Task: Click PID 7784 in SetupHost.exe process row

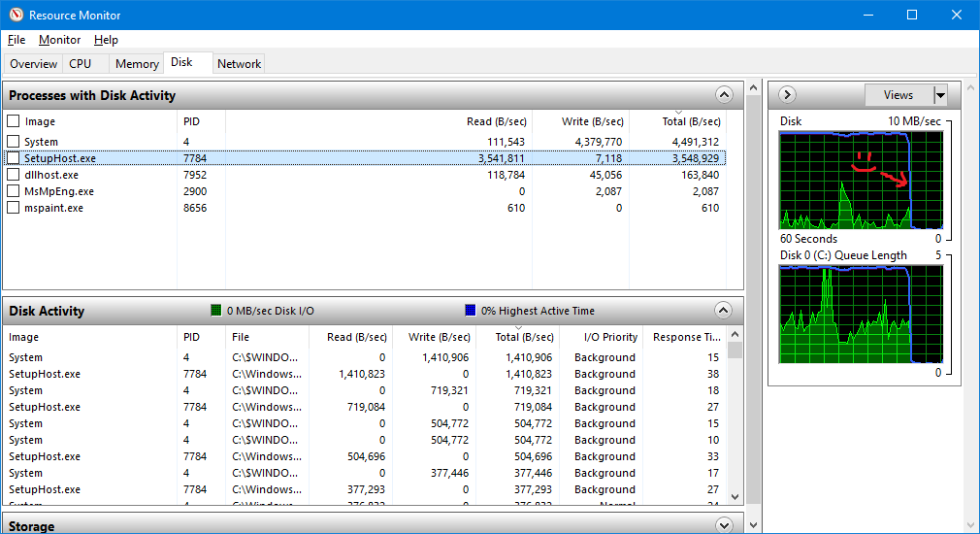Action: 195,158
